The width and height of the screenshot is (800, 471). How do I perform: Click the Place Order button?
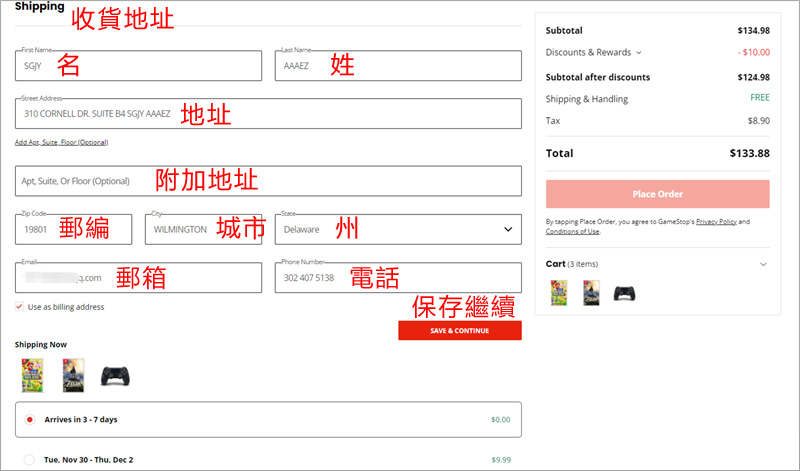pos(657,194)
